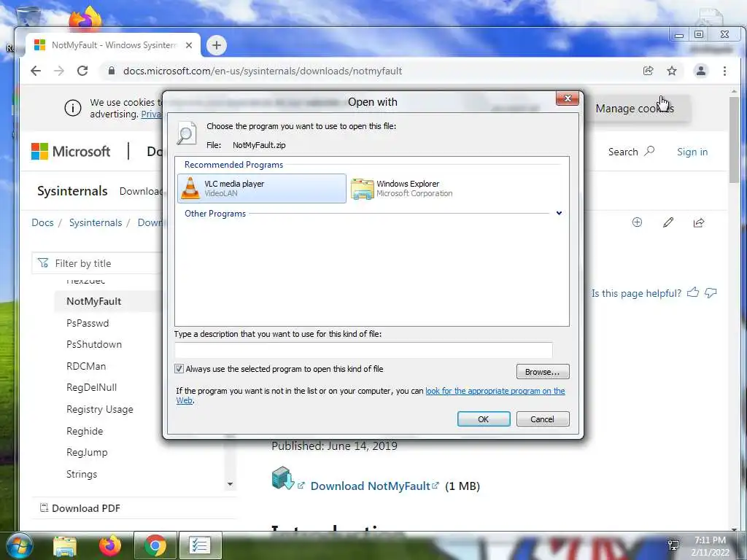Image resolution: width=747 pixels, height=560 pixels.
Task: Go to Sysinternals breadcrumb
Action: (x=96, y=222)
